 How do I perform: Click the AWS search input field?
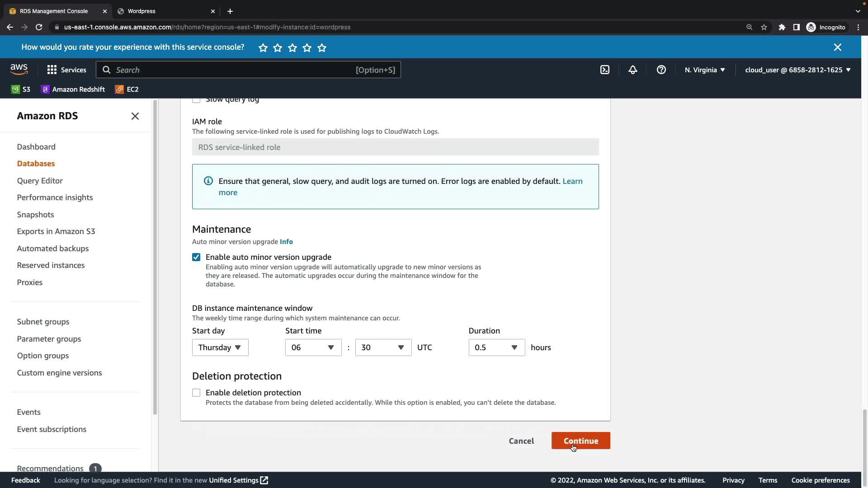click(x=235, y=70)
